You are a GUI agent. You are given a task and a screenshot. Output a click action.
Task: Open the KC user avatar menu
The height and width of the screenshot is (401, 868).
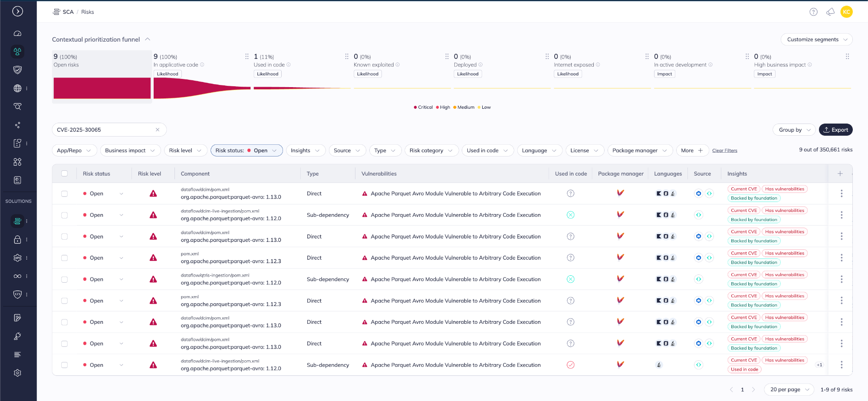[x=846, y=12]
